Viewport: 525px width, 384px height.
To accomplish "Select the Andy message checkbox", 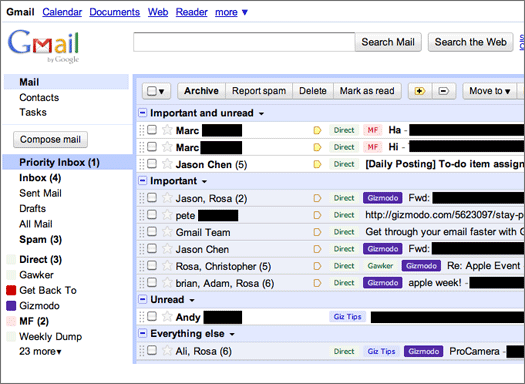I will pyautogui.click(x=152, y=316).
